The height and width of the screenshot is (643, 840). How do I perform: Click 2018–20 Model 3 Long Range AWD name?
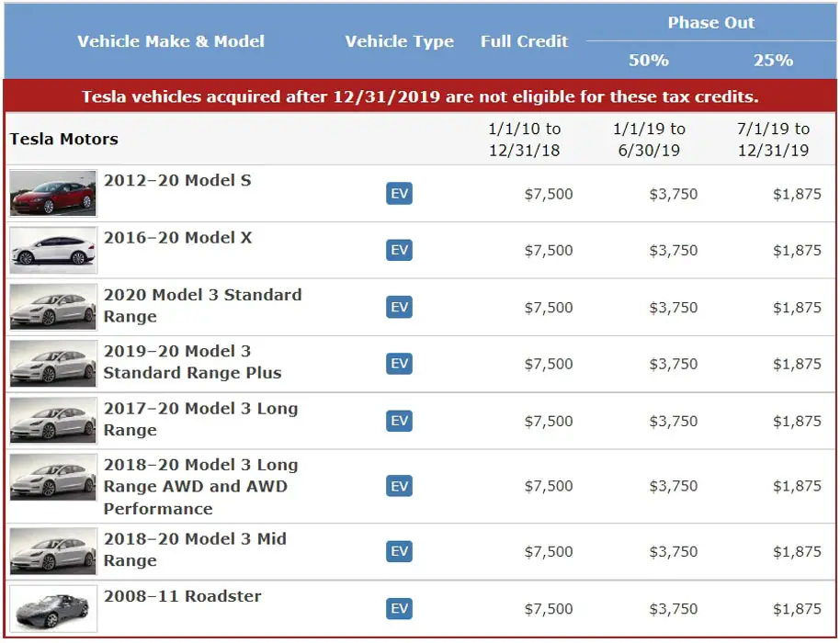[200, 486]
